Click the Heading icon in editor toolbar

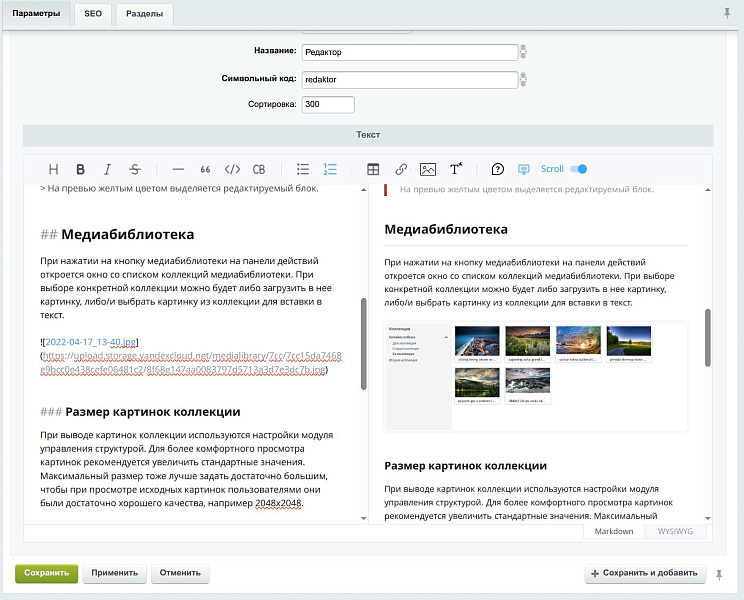(54, 170)
